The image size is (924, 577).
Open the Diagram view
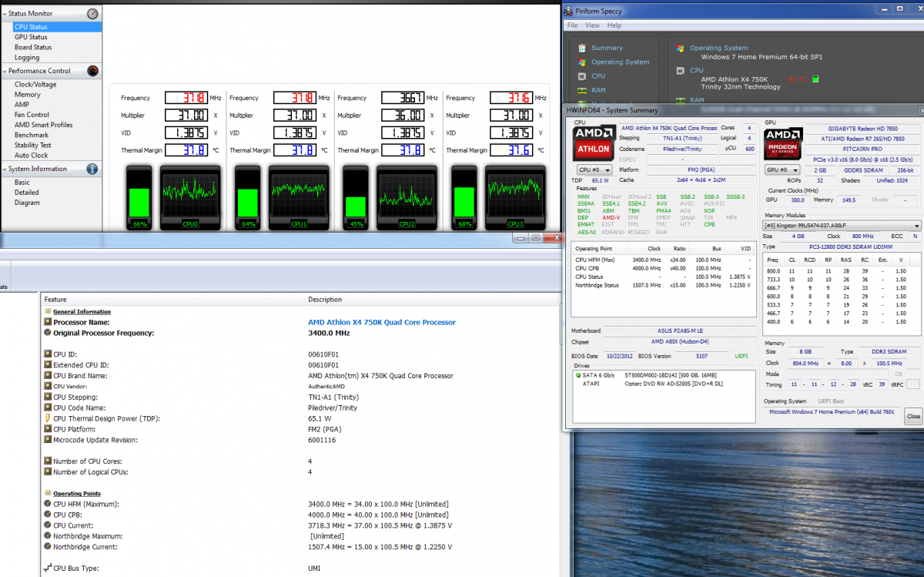[x=27, y=203]
